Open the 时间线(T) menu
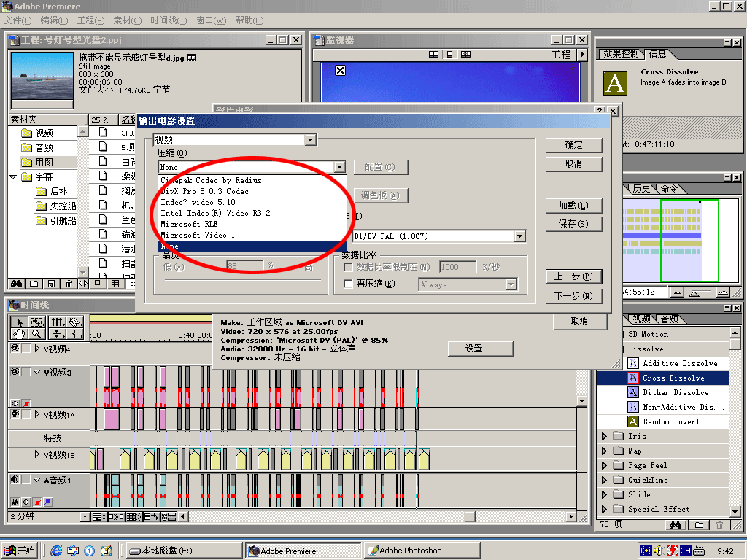 point(169,20)
